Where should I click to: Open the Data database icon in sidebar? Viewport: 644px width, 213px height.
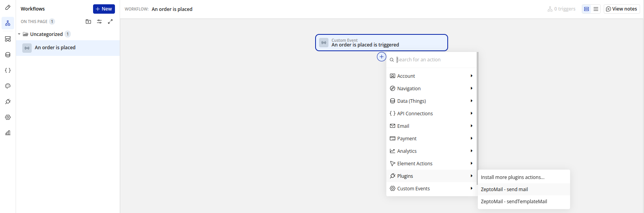(8, 55)
